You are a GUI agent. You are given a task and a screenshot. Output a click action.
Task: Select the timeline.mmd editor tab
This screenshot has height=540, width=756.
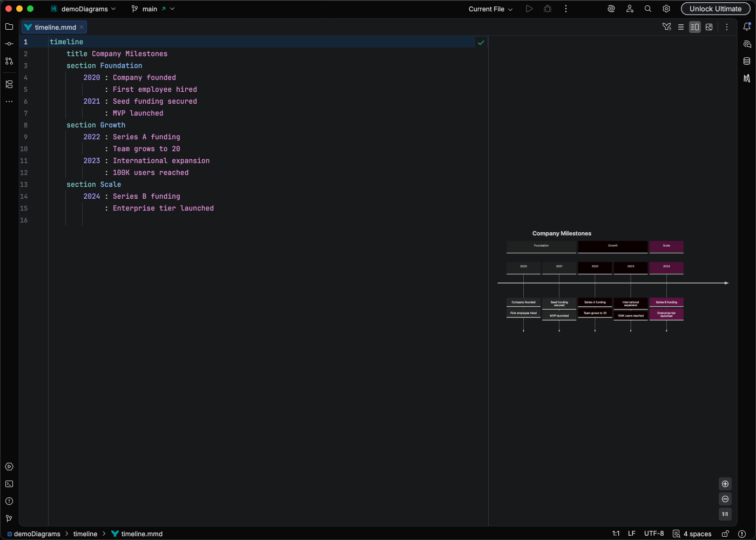click(55, 27)
